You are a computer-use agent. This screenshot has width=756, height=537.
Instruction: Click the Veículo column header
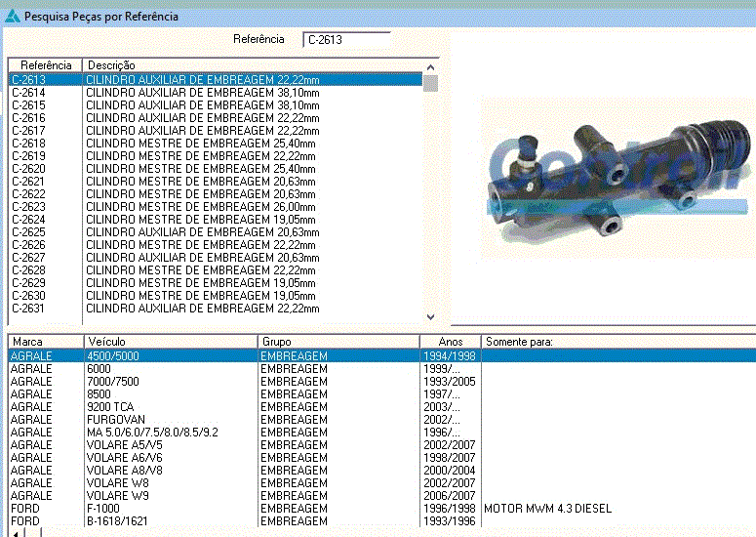coord(170,342)
